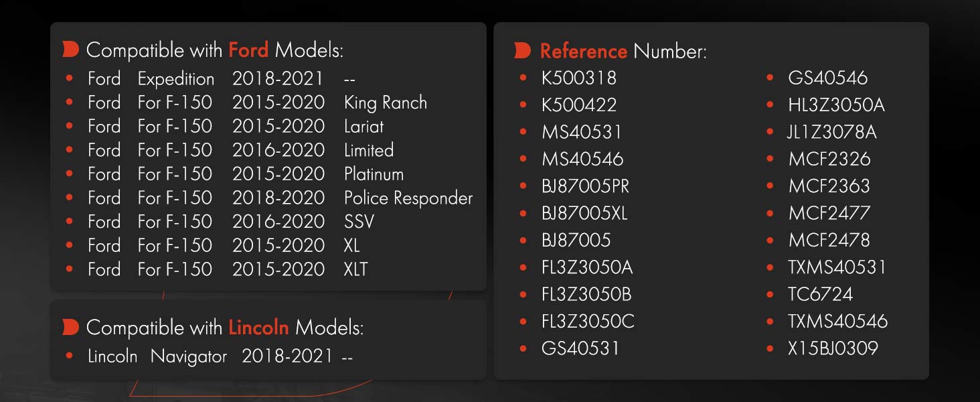
Task: Click the red bullet beside TXMS40546
Action: (x=770, y=321)
